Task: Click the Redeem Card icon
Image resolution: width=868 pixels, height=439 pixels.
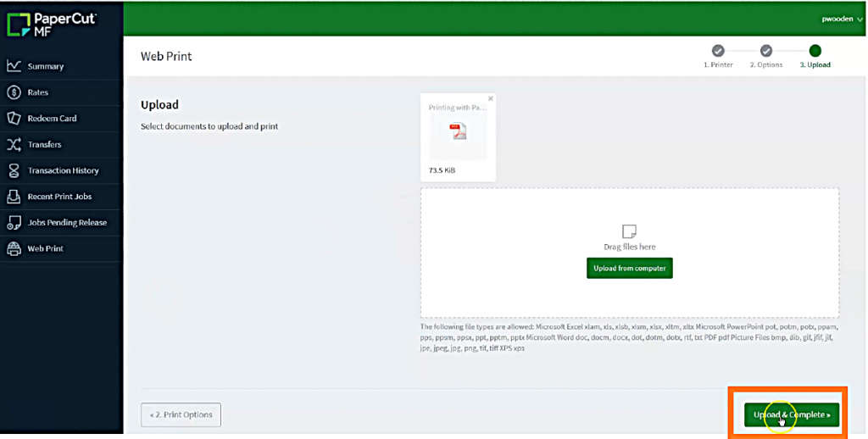Action: (14, 119)
